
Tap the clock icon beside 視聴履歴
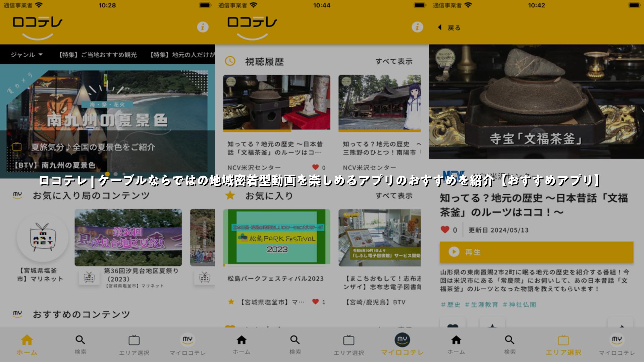pos(230,61)
